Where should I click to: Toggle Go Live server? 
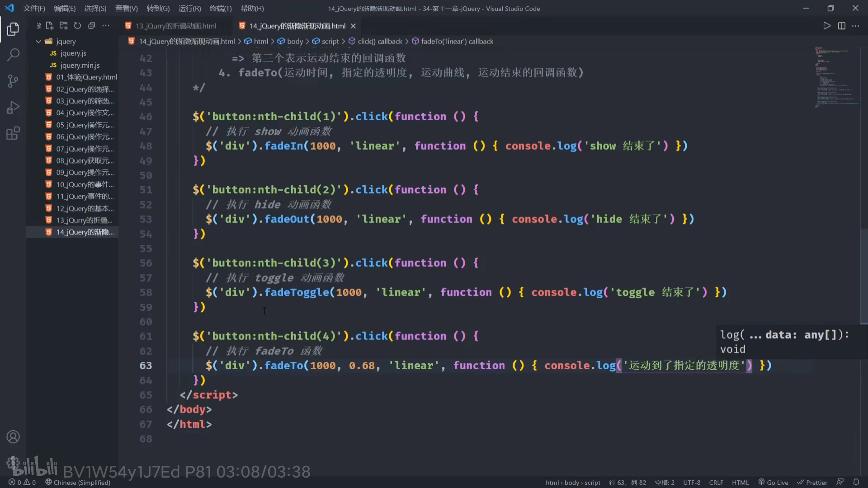click(773, 482)
